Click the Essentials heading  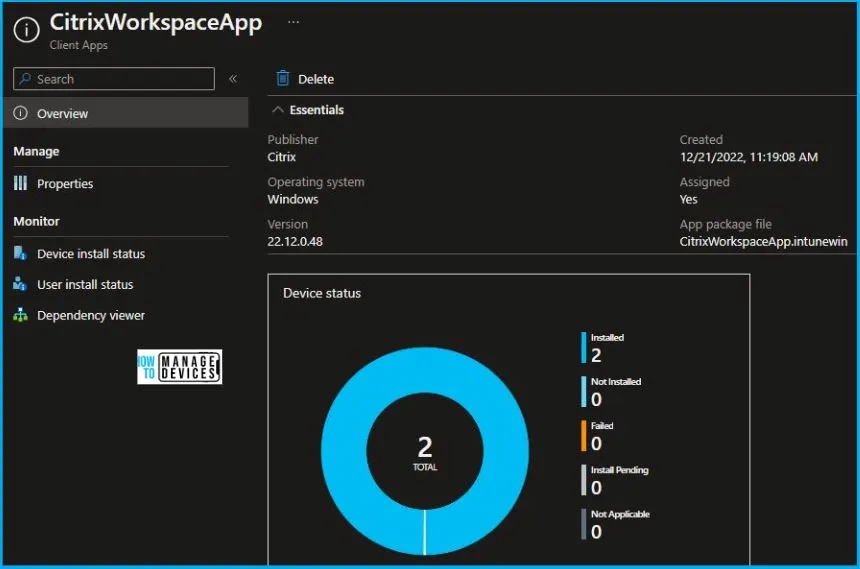point(316,110)
